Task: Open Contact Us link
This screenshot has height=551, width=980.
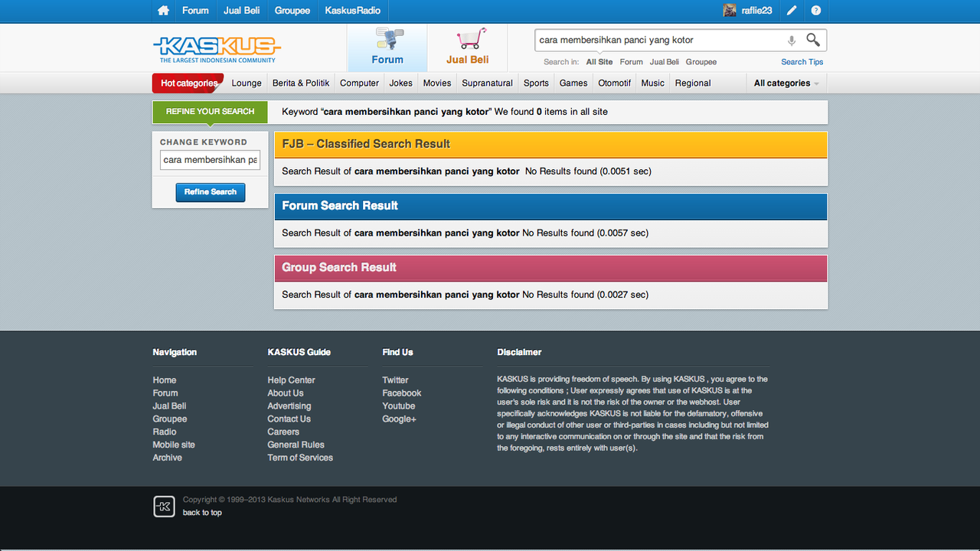Action: coord(289,419)
